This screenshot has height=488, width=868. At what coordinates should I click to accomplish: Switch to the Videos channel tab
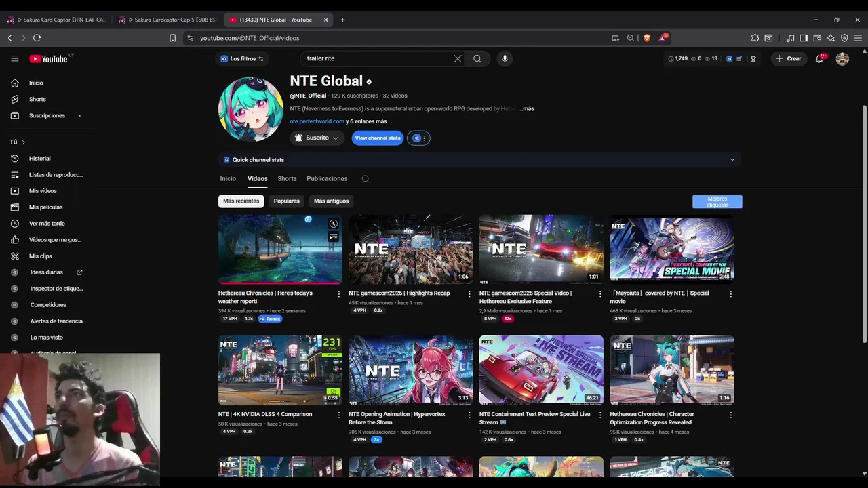(x=257, y=179)
